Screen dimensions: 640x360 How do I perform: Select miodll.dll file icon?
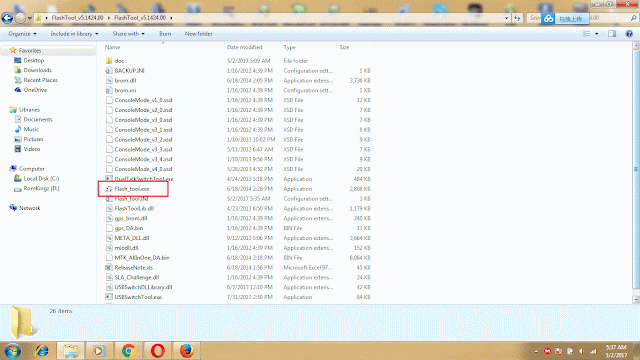tap(109, 248)
